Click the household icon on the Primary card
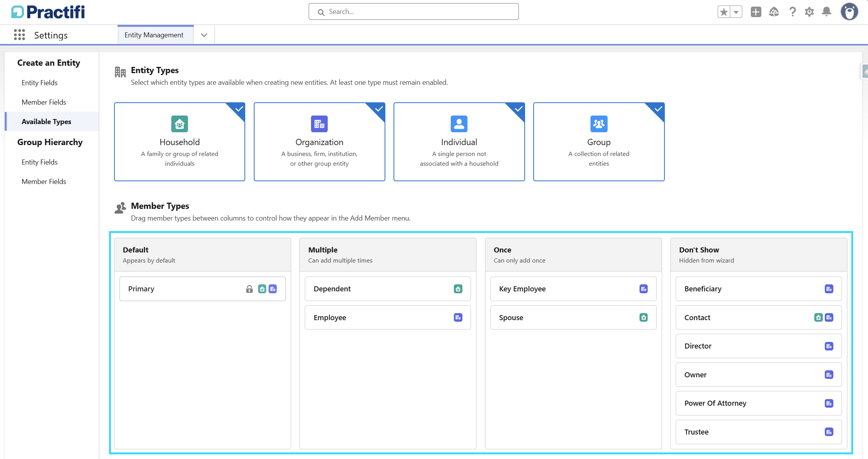Viewport: 868px width, 459px height. 262,289
